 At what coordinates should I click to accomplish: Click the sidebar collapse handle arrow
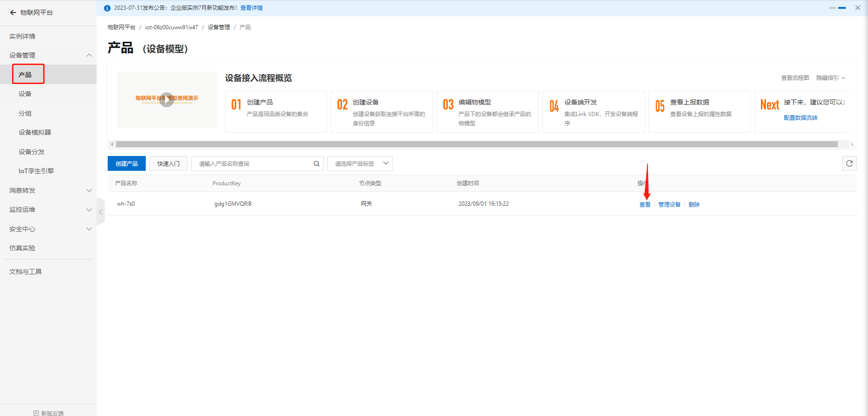101,212
